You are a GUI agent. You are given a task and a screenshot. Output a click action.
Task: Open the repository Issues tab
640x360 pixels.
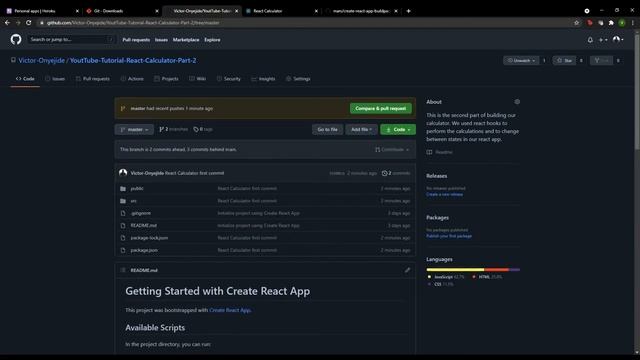click(x=55, y=78)
